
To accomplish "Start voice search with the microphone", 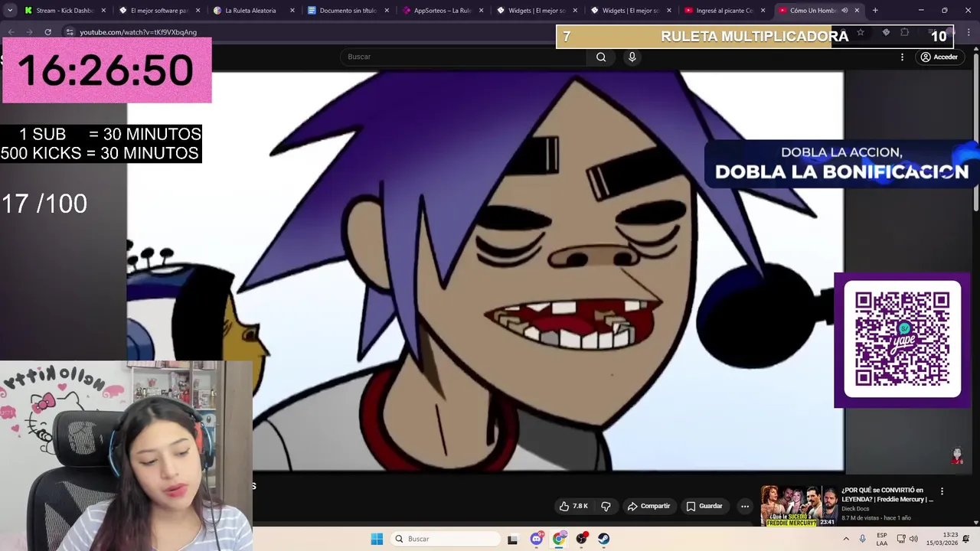I will 632,57.
